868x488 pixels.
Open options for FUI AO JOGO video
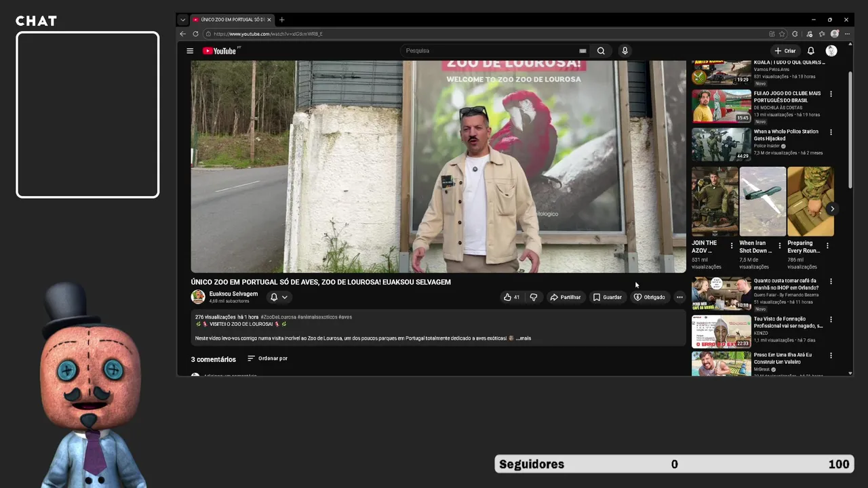click(831, 94)
